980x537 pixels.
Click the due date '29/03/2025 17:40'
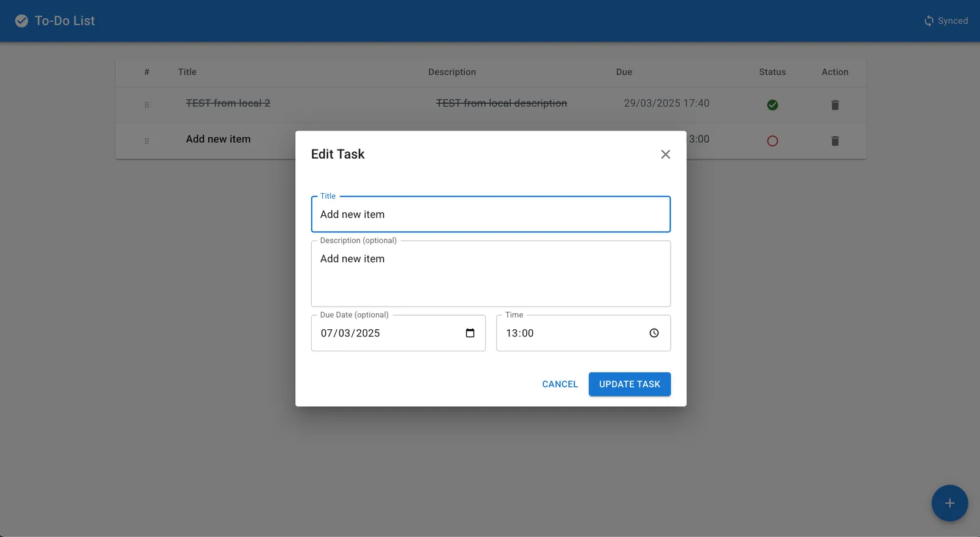(666, 103)
